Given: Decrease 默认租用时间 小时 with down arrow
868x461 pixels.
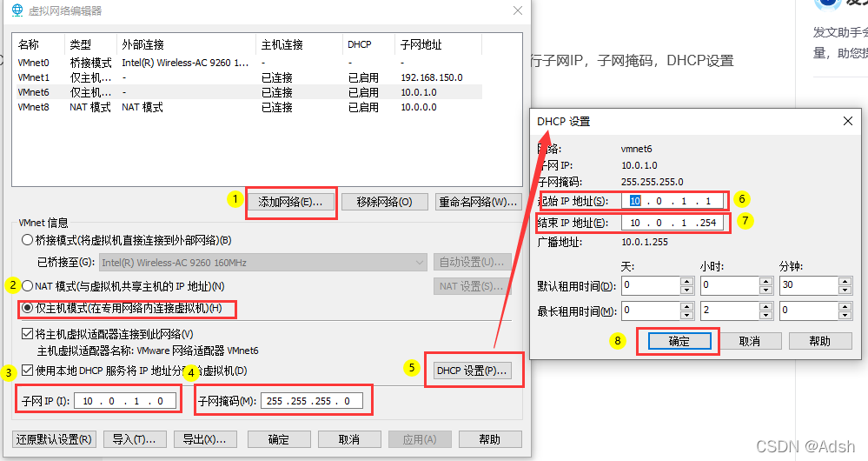Looking at the screenshot, I should (x=766, y=290).
